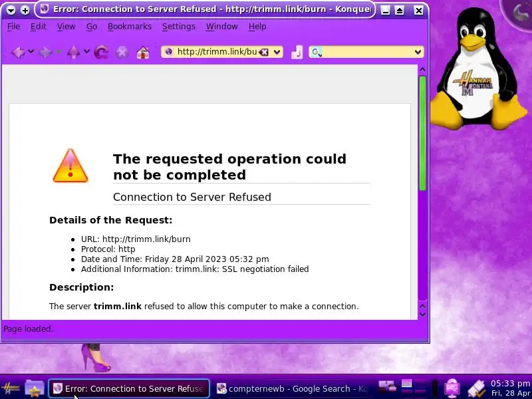
Task: Click the Stop loading icon
Action: (122, 53)
